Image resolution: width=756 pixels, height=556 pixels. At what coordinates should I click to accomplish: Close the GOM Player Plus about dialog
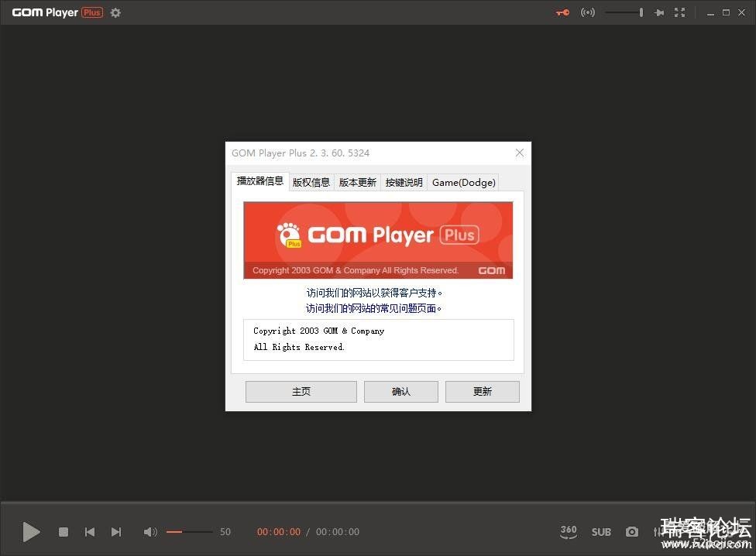pos(519,153)
